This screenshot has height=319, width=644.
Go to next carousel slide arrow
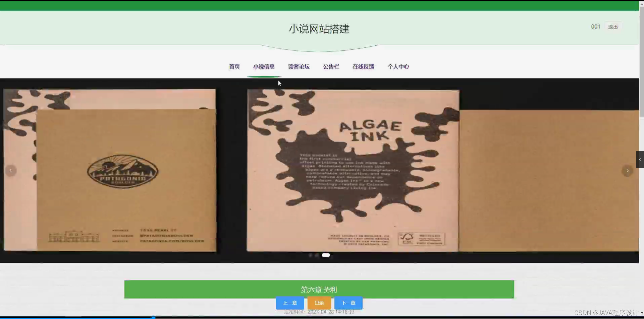[627, 171]
